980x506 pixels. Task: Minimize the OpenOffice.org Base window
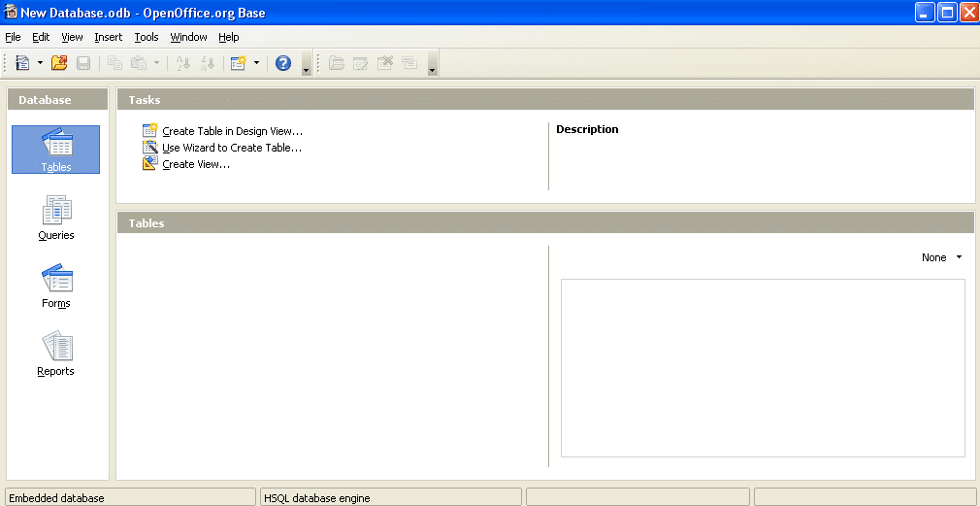(925, 13)
